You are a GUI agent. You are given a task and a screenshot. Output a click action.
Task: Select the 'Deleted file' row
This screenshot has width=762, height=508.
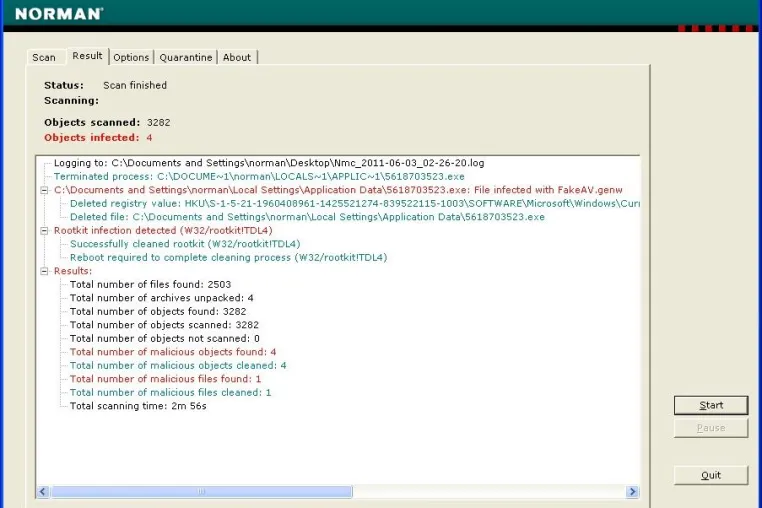(x=307, y=217)
